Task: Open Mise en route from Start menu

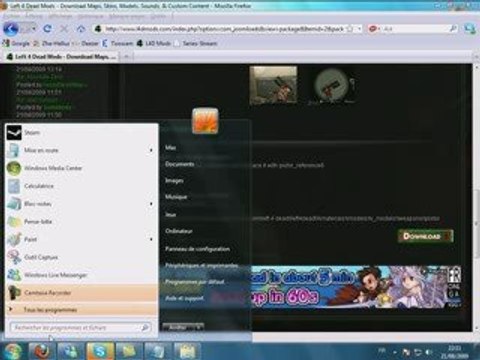Action: (81, 150)
